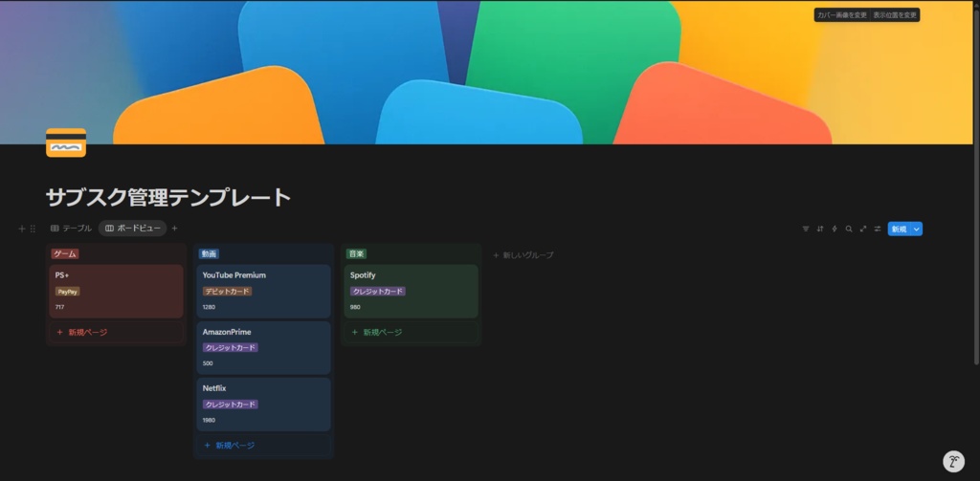Click the price 717 on PS+
The width and height of the screenshot is (980, 481).
pos(60,307)
